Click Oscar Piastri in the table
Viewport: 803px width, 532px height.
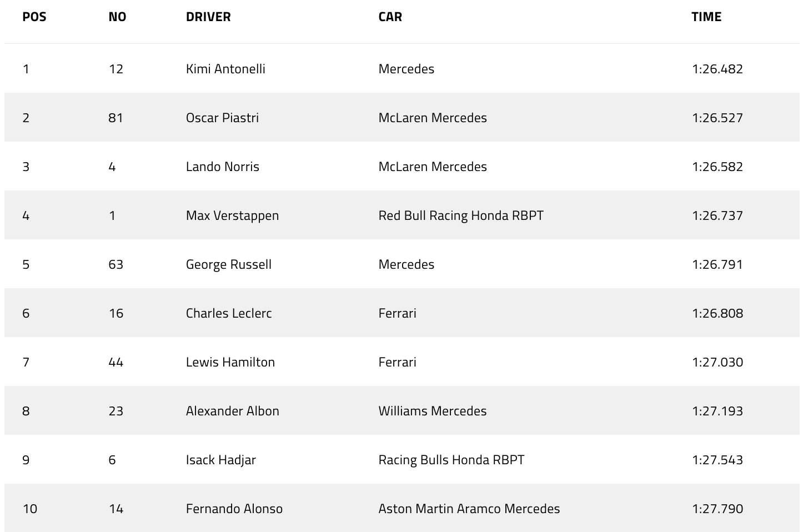pyautogui.click(x=222, y=118)
